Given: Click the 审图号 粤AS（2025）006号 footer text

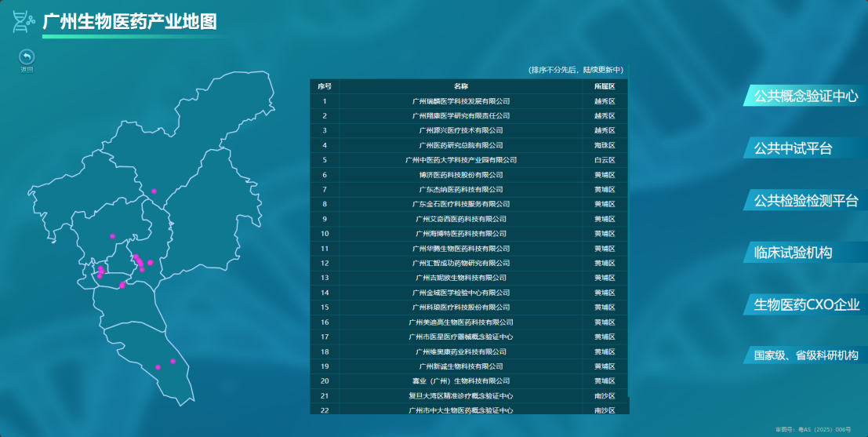Looking at the screenshot, I should click(812, 429).
